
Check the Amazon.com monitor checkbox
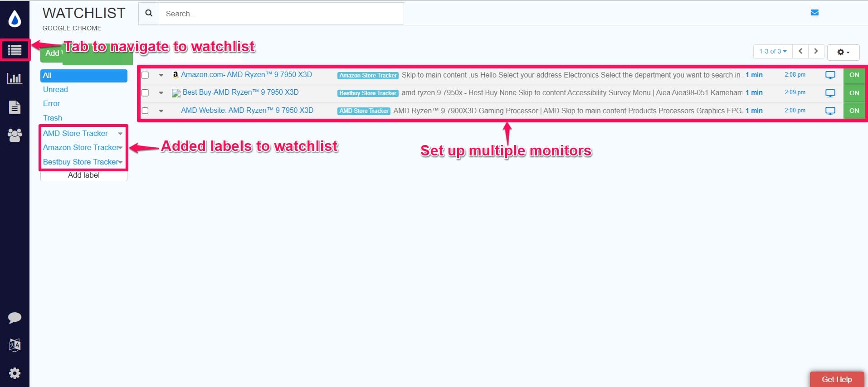[145, 75]
